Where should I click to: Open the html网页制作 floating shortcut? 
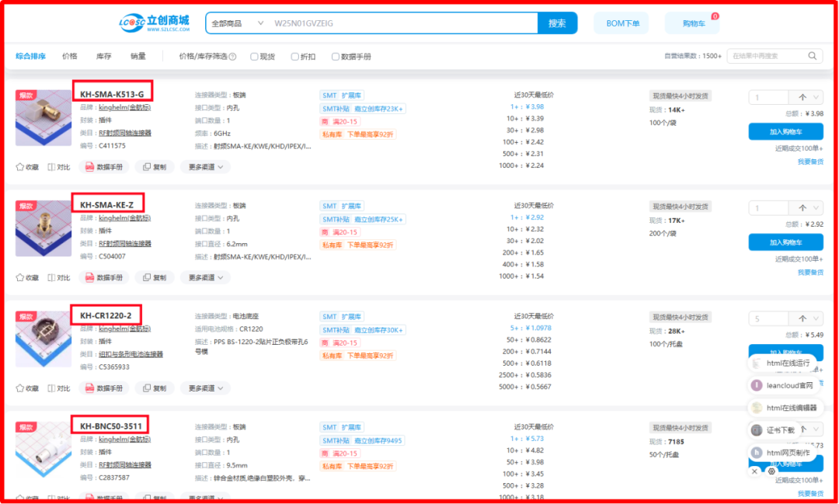click(782, 453)
